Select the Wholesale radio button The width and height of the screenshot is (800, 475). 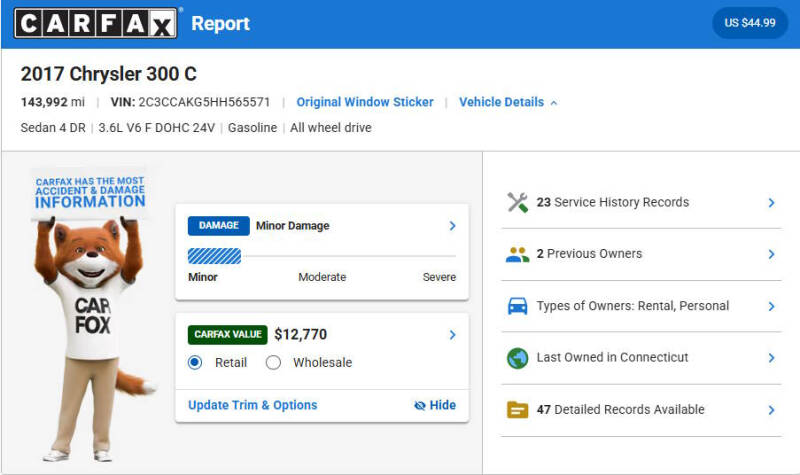tap(273, 363)
